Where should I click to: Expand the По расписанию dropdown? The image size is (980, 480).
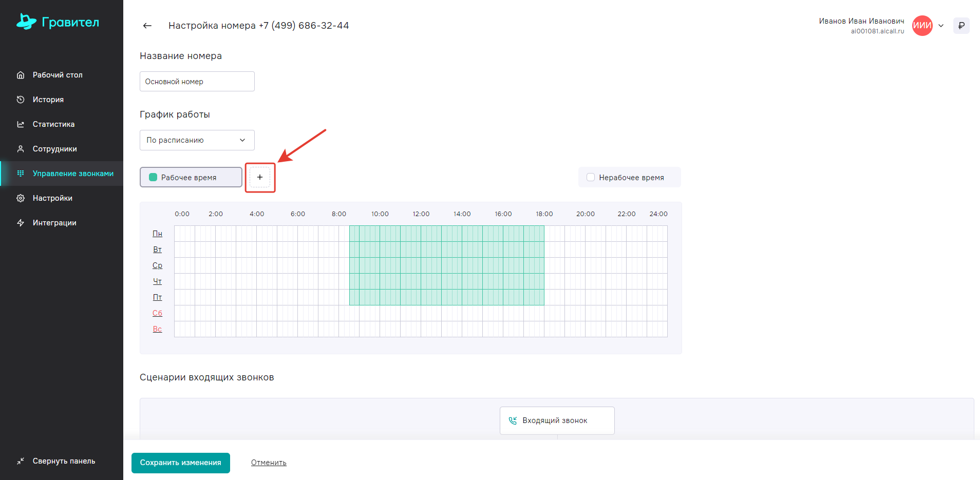197,140
